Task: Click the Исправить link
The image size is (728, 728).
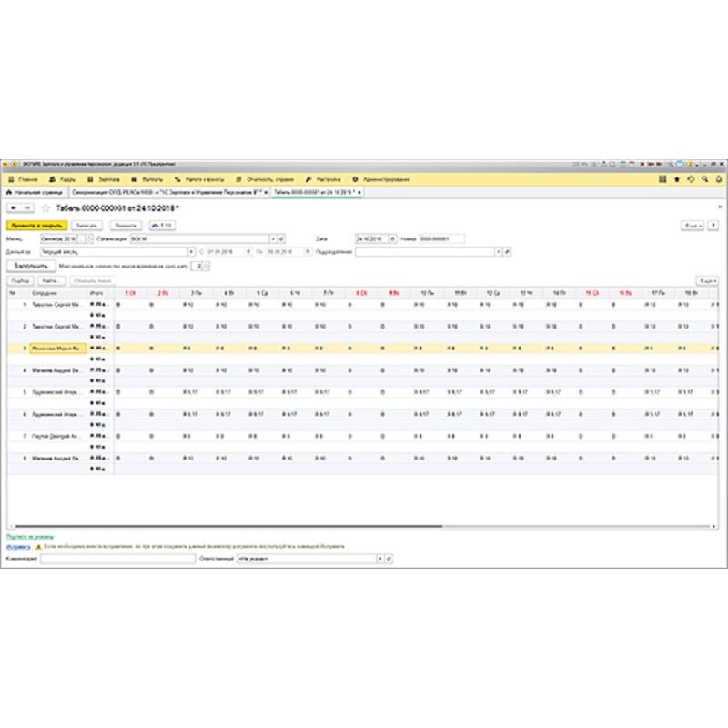Action: (x=16, y=548)
